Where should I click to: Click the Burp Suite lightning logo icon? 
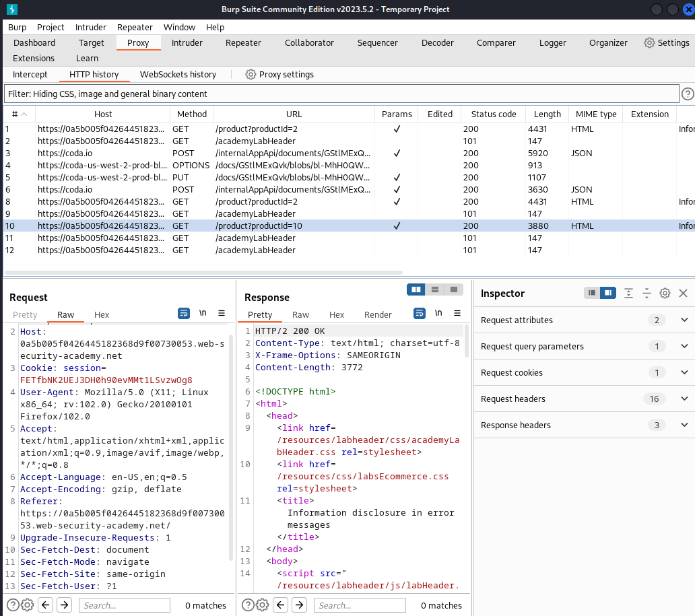click(12, 9)
